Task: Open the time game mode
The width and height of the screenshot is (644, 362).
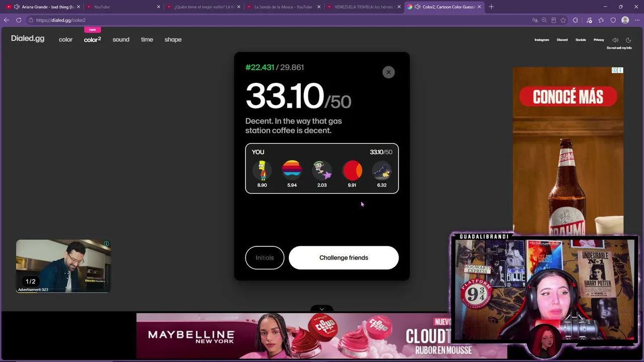Action: [147, 40]
